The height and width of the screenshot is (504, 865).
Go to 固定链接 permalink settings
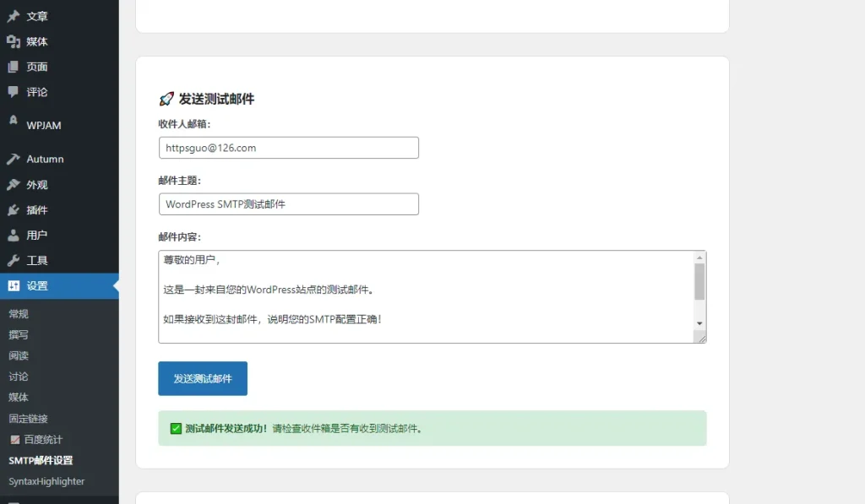tap(28, 419)
